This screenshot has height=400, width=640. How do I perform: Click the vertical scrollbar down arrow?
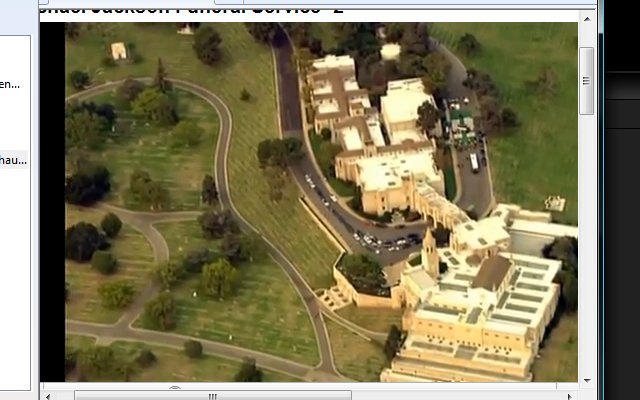tap(587, 378)
